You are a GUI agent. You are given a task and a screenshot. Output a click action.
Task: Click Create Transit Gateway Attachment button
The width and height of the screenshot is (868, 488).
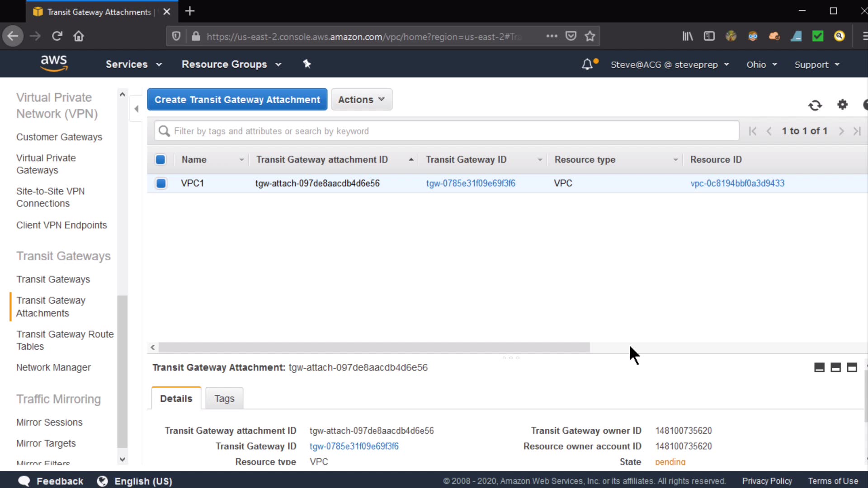237,99
